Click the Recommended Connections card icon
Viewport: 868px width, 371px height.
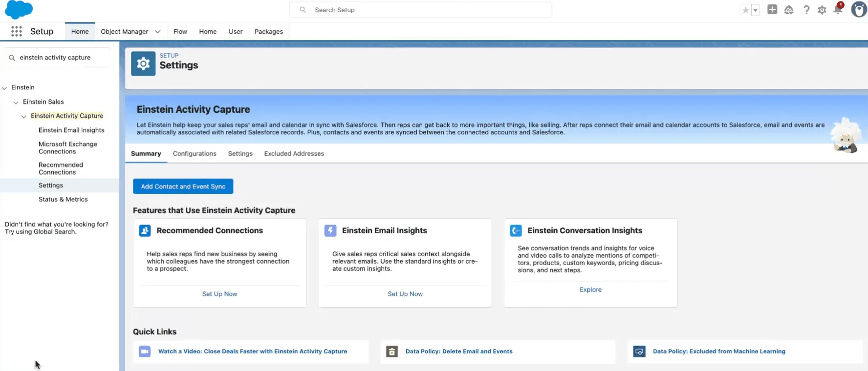(145, 230)
